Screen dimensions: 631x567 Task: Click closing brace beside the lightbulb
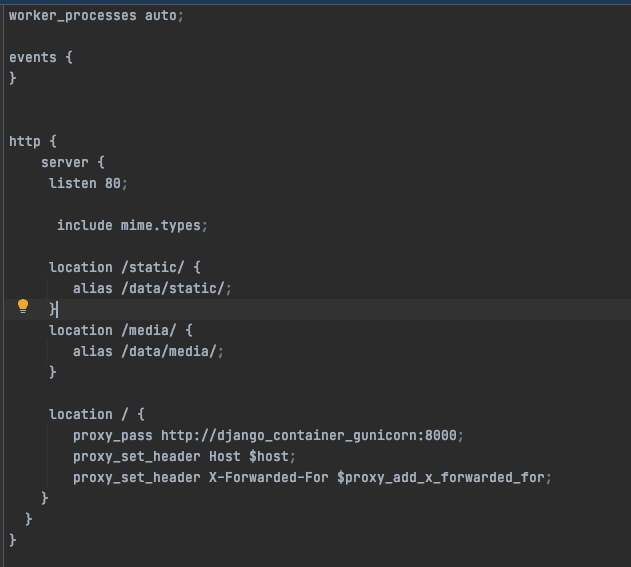[x=53, y=309]
